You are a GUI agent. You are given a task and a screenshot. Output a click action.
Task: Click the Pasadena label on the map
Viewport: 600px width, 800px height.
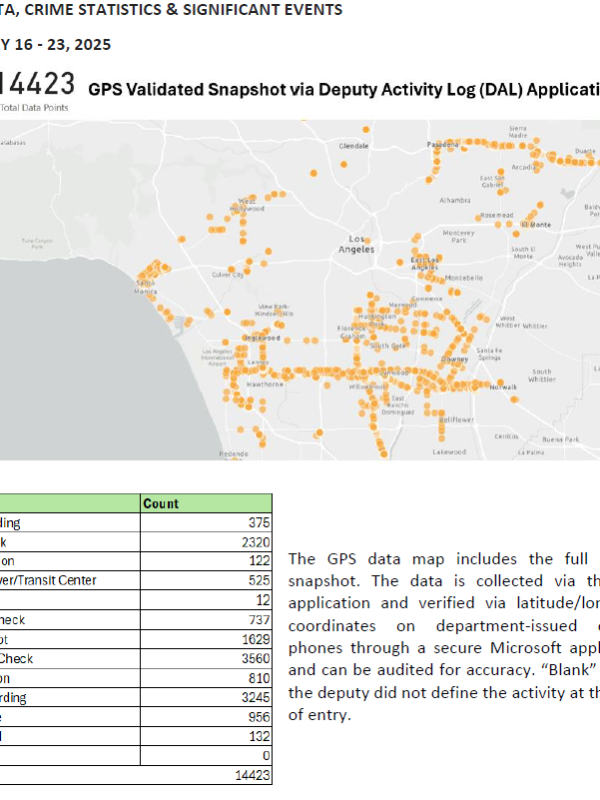[x=442, y=144]
